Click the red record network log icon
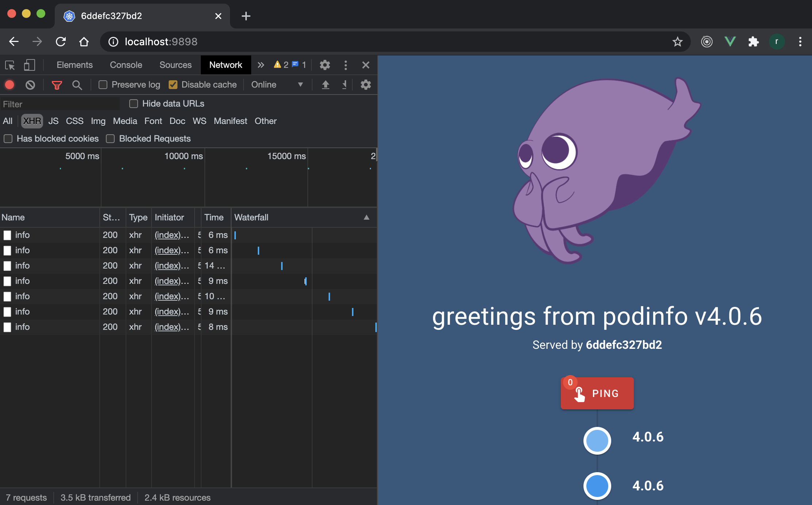812x505 pixels. [9, 85]
